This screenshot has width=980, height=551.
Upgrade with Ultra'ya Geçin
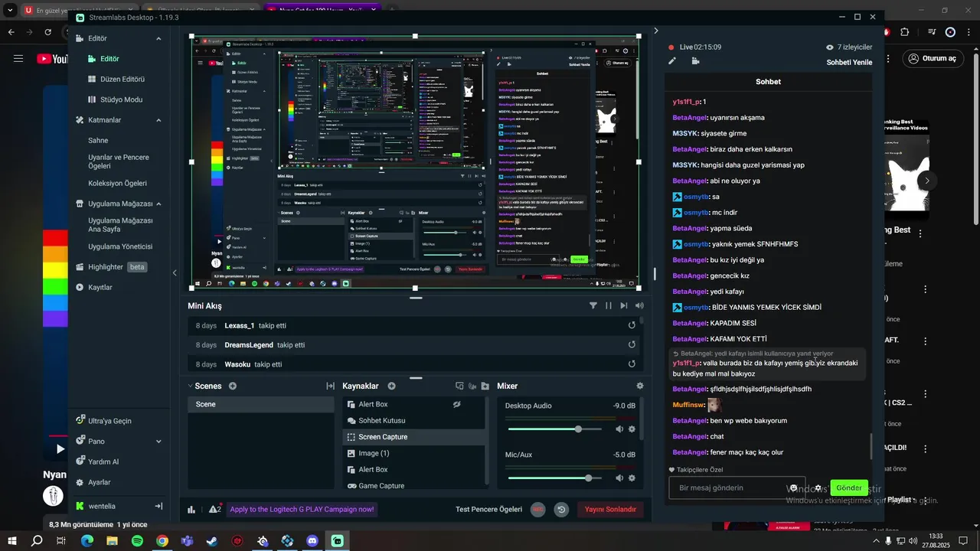103,421
